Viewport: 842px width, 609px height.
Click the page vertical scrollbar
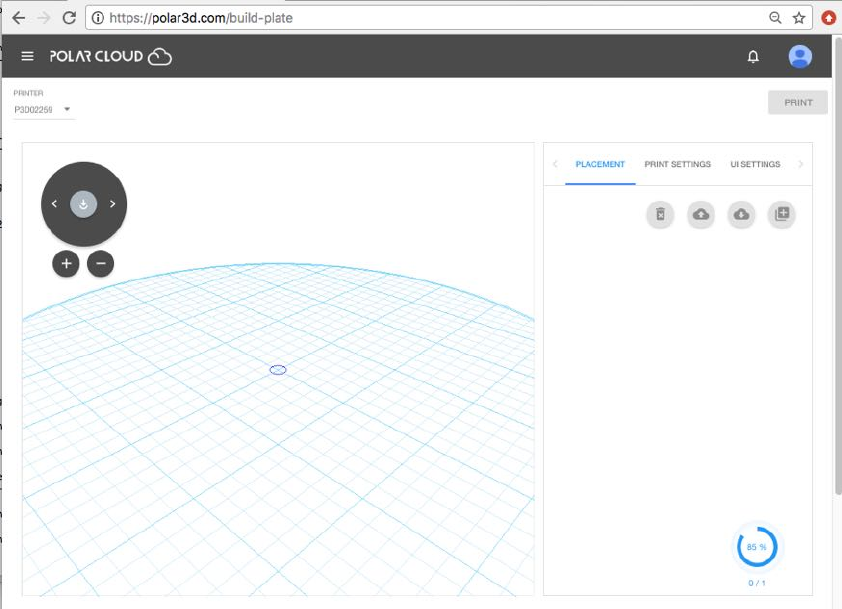838,266
